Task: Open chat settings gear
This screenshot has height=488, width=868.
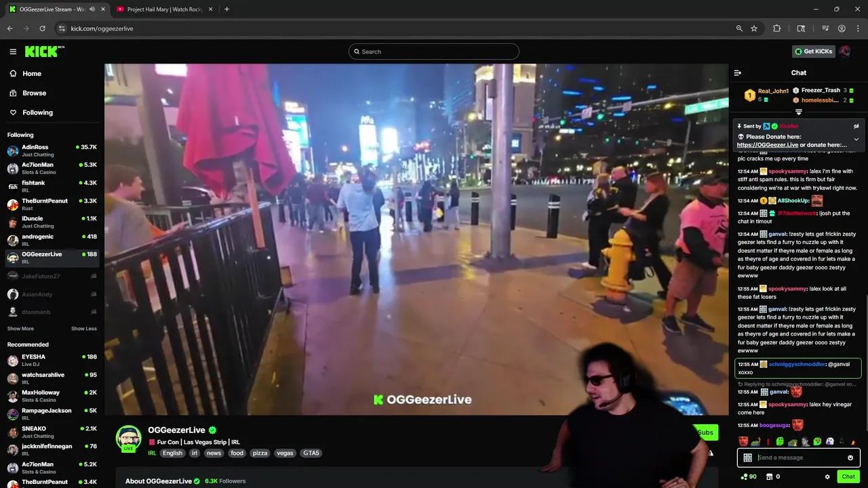Action: (x=827, y=476)
